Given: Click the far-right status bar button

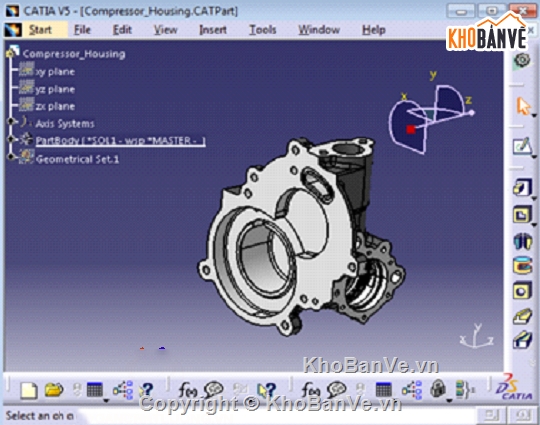Looking at the screenshot, I should (x=523, y=415).
